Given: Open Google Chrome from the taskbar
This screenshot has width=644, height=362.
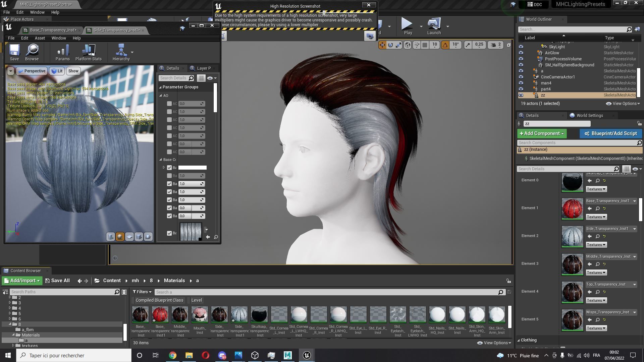Looking at the screenshot, I should point(172,355).
